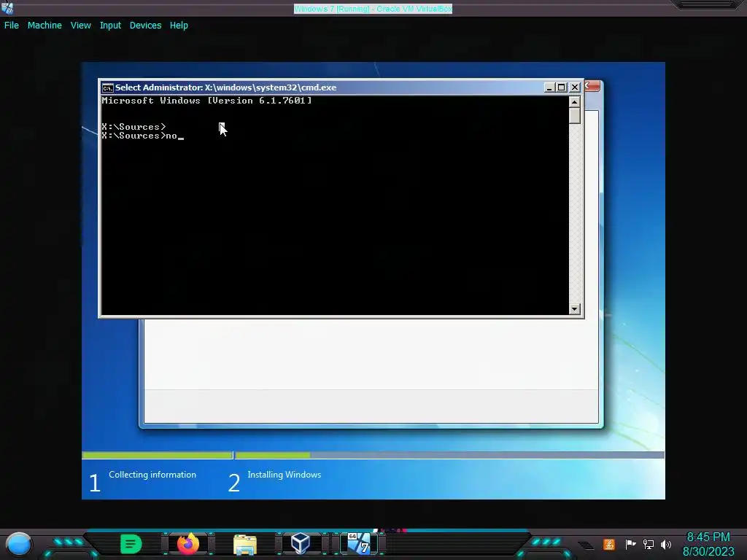Click the cmd.exe title bar icon
Screen dimensions: 747x560
108,87
